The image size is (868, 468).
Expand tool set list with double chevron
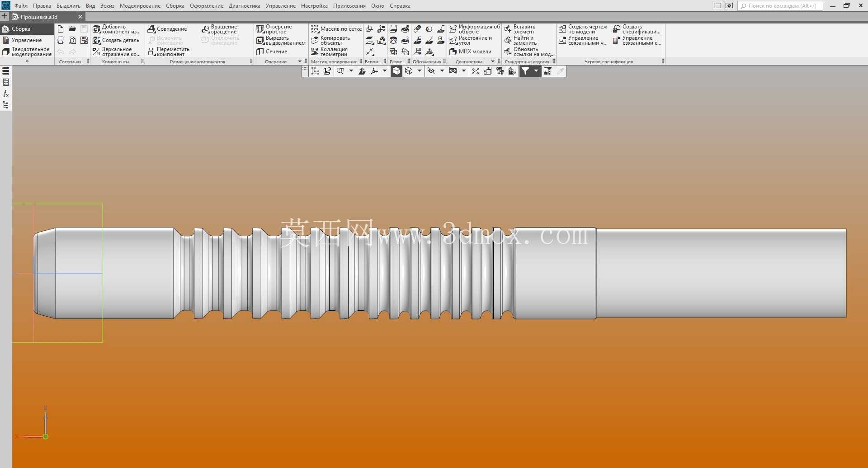(x=27, y=61)
